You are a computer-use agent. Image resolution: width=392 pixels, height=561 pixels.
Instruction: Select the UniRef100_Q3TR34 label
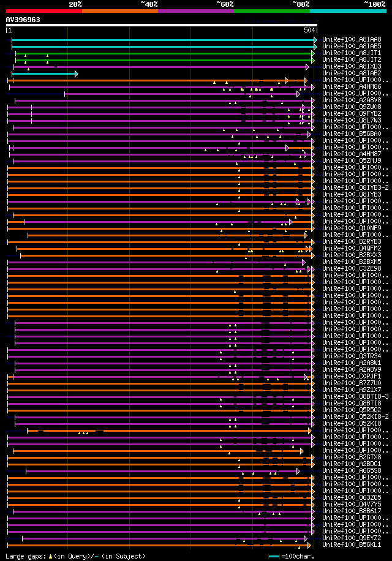pyautogui.click(x=352, y=356)
